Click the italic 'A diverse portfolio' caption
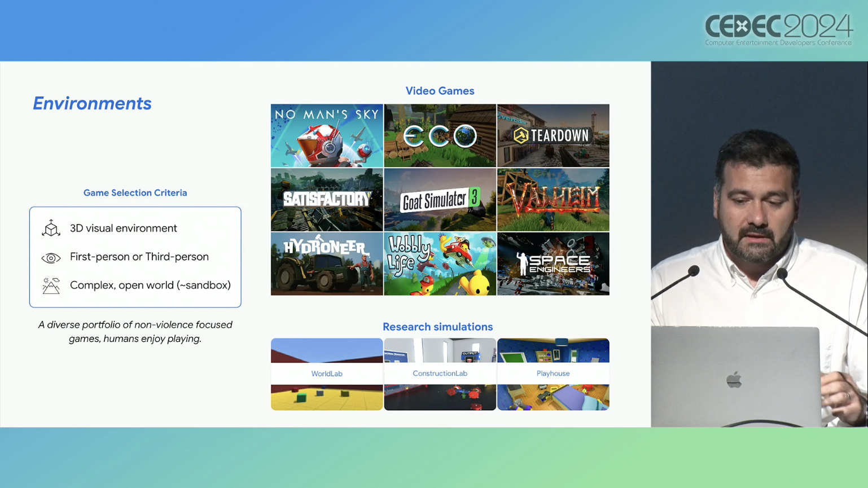 coord(135,332)
